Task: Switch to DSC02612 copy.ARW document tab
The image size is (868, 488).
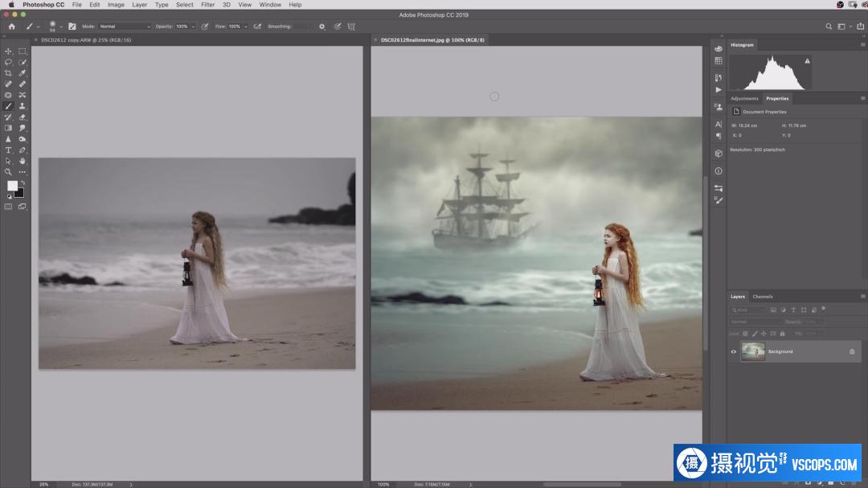Action: coord(86,40)
